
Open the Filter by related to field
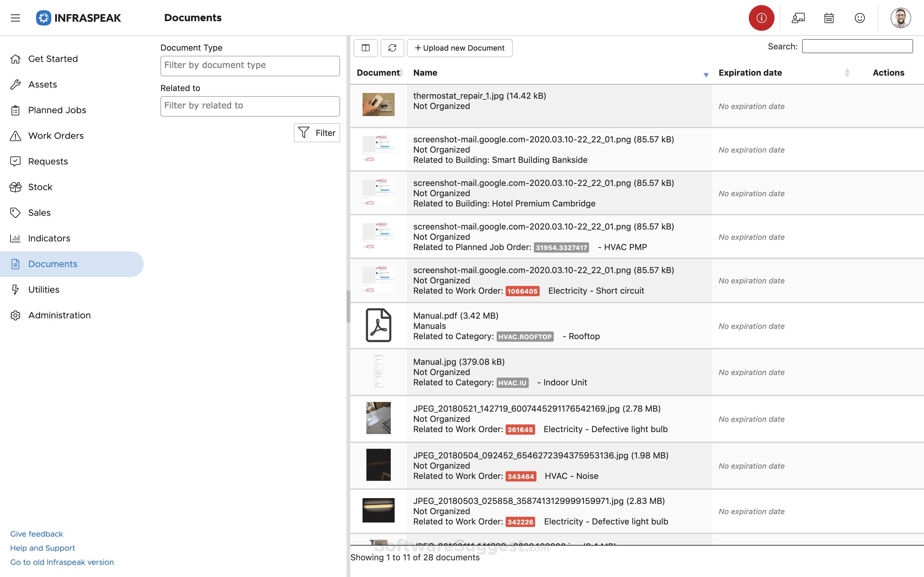pyautogui.click(x=250, y=106)
